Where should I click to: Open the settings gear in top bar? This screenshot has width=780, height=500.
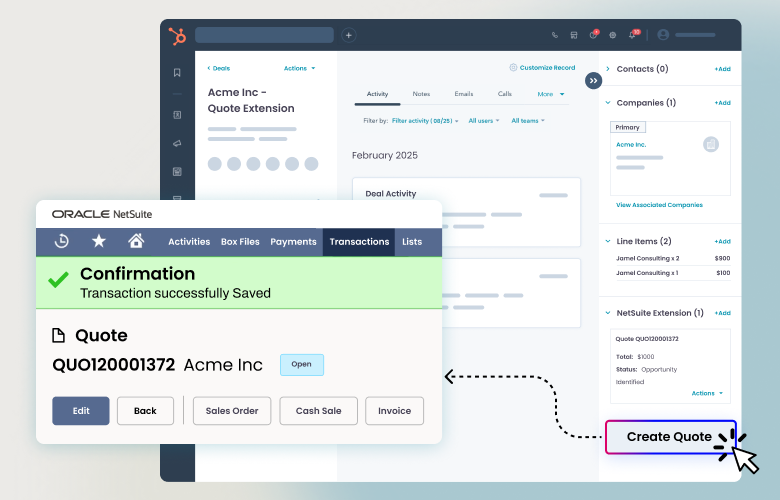(x=613, y=35)
